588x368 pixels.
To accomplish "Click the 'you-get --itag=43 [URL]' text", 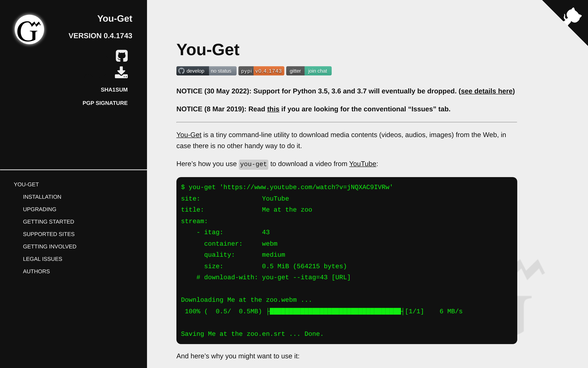I will click(306, 277).
